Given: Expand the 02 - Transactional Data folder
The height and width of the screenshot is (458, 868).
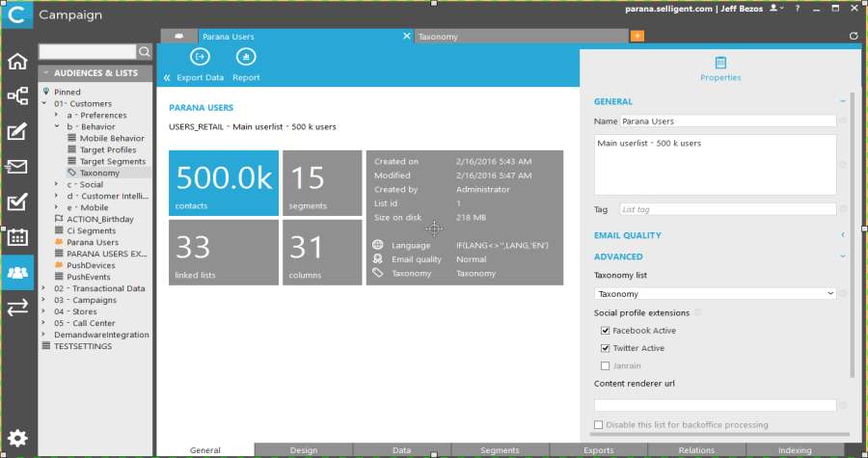Looking at the screenshot, I should pos(44,288).
